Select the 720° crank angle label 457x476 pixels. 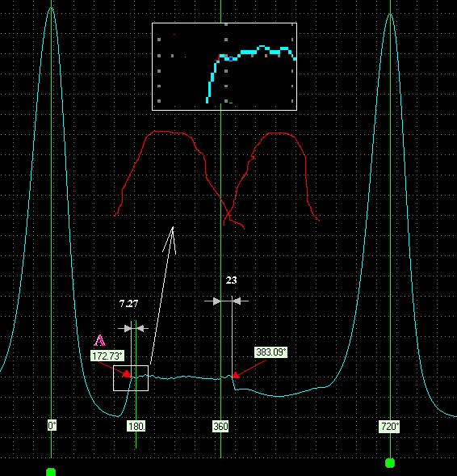click(x=389, y=427)
